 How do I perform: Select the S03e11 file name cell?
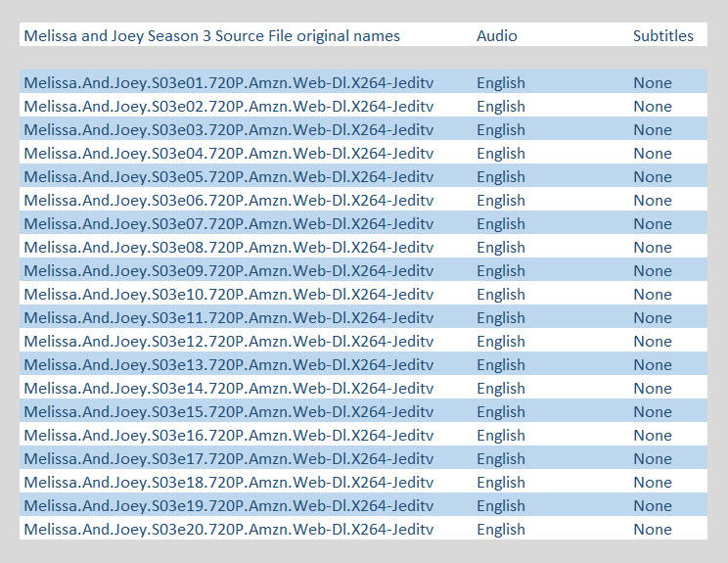pyautogui.click(x=229, y=318)
